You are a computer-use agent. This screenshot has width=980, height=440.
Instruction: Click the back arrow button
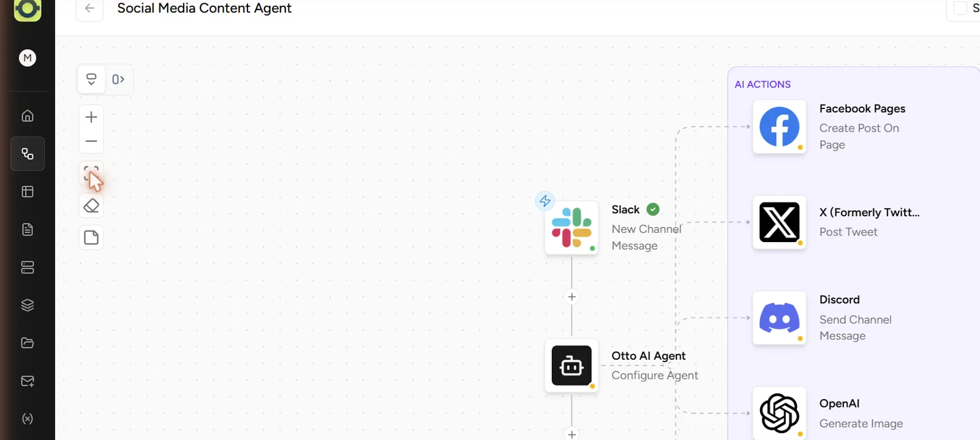point(89,8)
